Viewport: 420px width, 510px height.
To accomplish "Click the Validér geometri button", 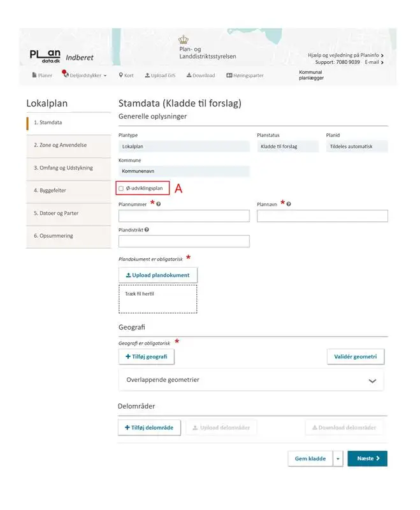I will point(355,356).
